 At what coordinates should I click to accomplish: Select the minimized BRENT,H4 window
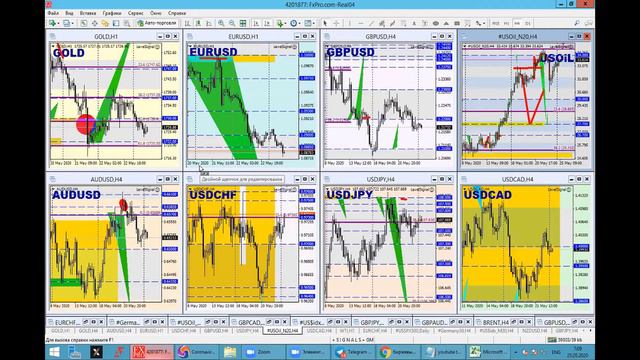coord(495,322)
